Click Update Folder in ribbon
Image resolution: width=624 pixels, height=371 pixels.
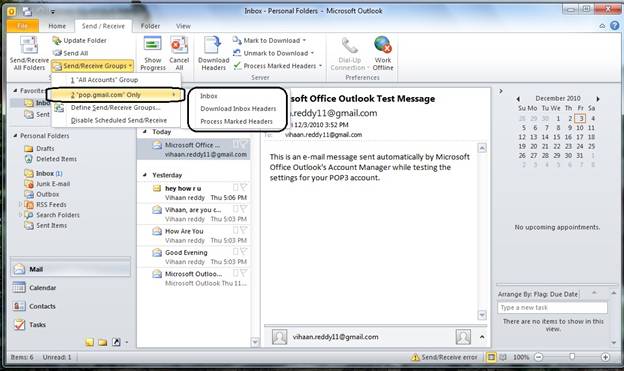tap(80, 40)
